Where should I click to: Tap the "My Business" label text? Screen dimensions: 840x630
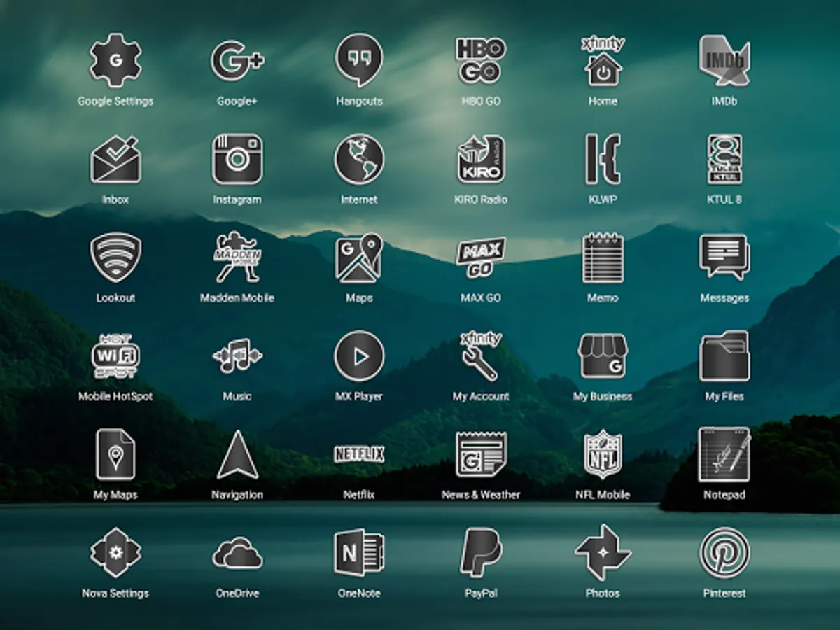tap(603, 397)
